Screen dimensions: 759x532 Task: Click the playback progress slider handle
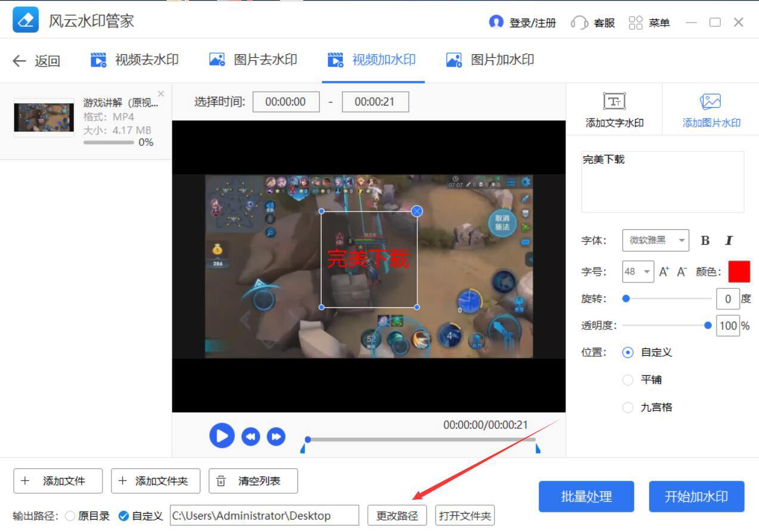[x=308, y=440]
